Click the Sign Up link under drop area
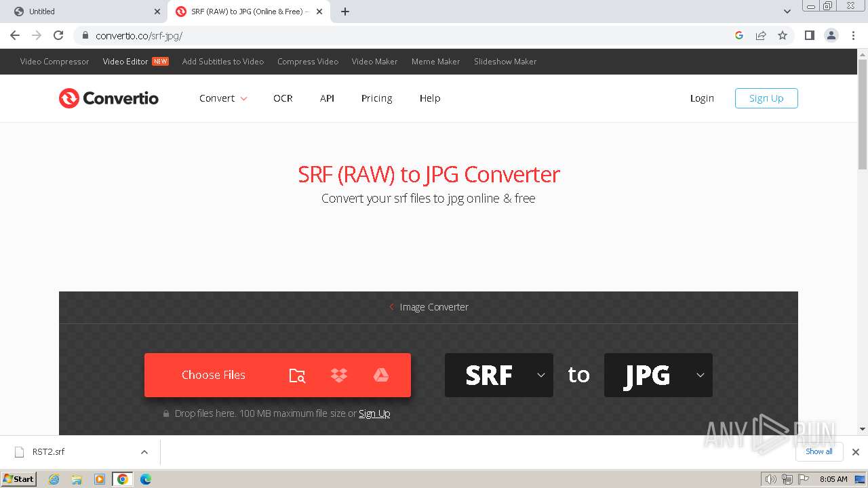 tap(374, 413)
